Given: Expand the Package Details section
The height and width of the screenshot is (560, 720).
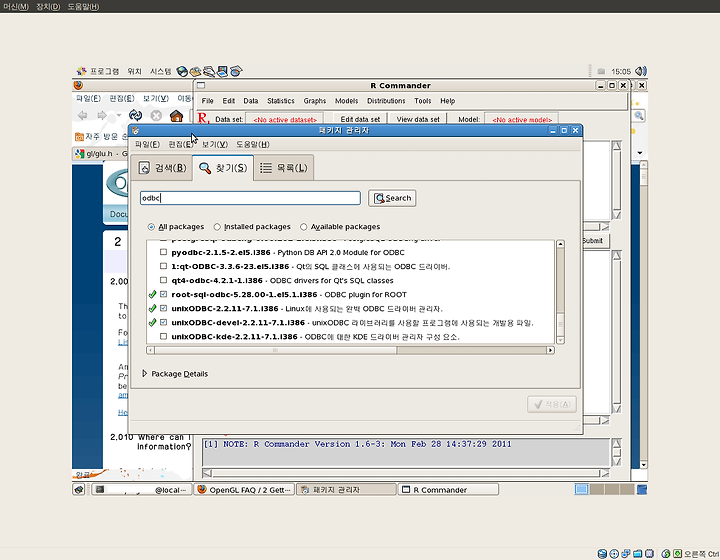Looking at the screenshot, I should tap(145, 374).
